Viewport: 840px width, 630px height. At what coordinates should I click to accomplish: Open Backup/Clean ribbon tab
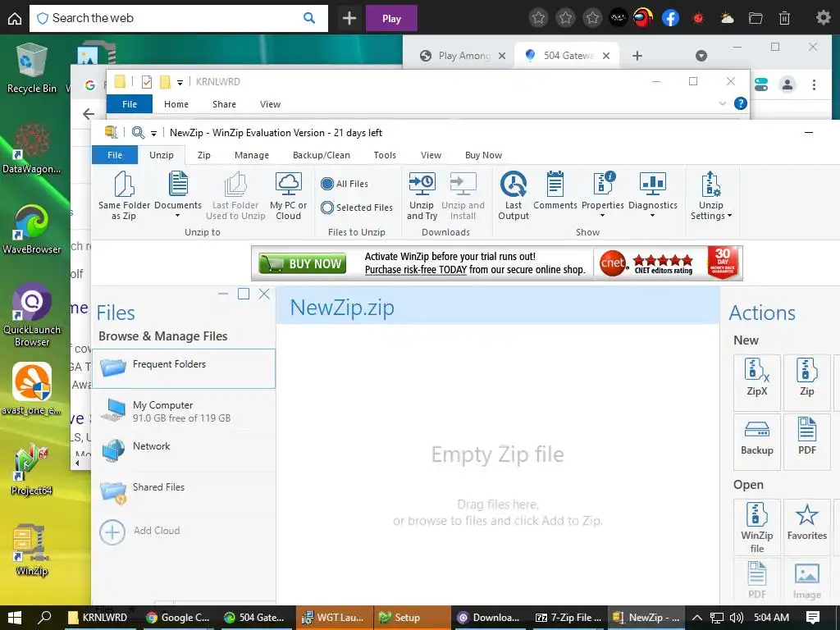pyautogui.click(x=322, y=155)
